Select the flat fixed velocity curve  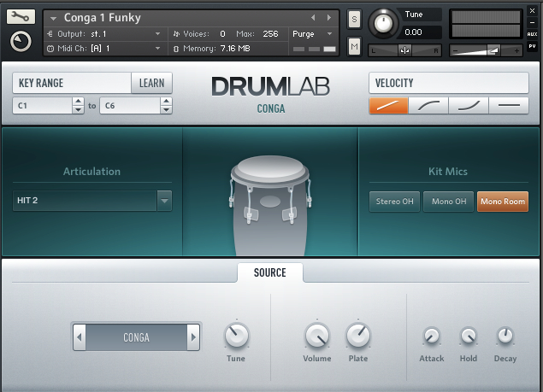509,106
